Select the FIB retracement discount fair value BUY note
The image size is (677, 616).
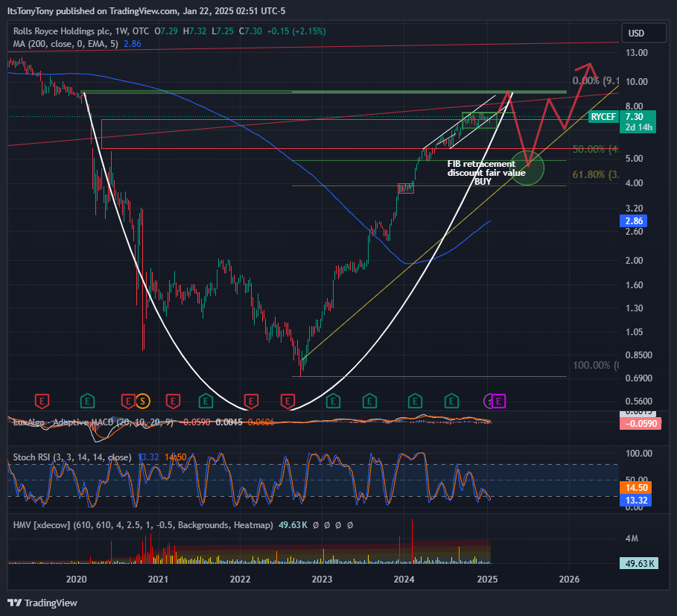coord(486,173)
